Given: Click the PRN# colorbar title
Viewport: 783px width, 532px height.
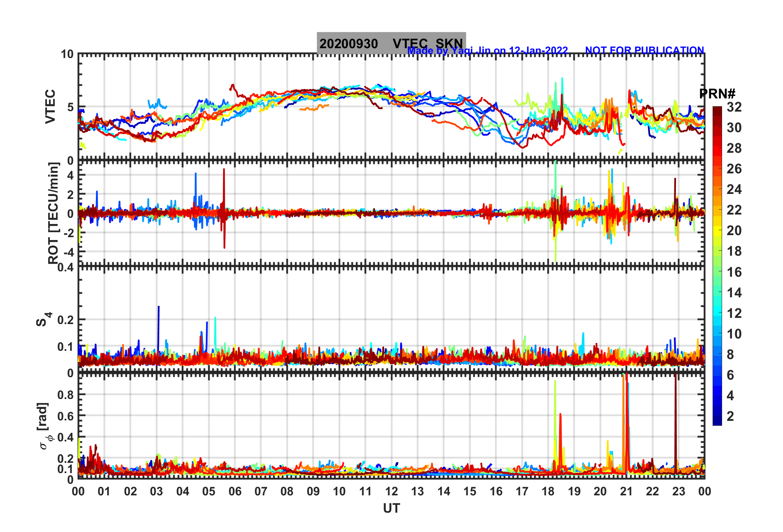Looking at the screenshot, I should click(x=717, y=94).
